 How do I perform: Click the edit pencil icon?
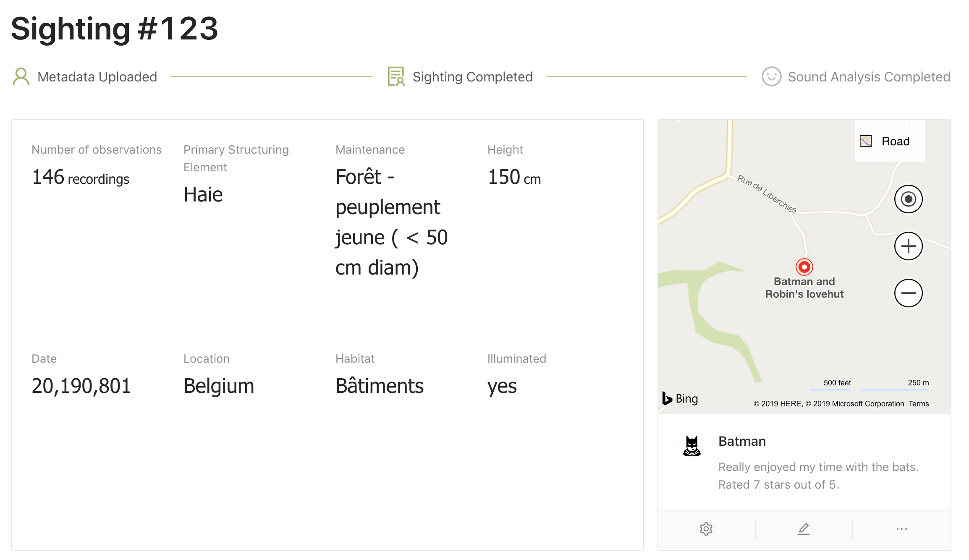(x=804, y=529)
